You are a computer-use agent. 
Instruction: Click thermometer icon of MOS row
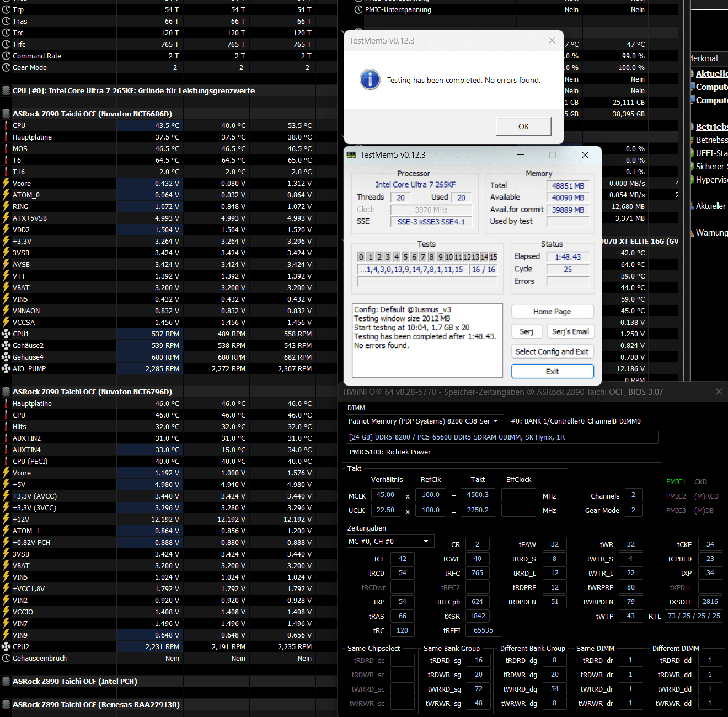click(x=6, y=148)
